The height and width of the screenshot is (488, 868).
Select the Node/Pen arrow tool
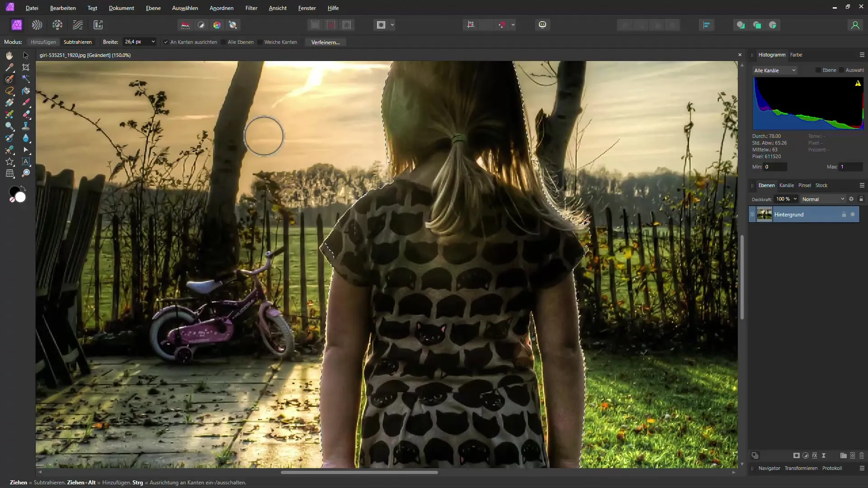coord(26,150)
